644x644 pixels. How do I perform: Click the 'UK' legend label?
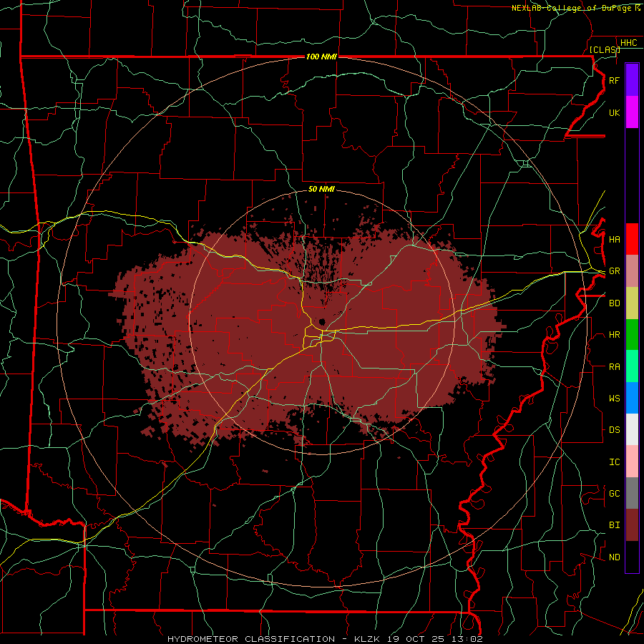tap(614, 112)
